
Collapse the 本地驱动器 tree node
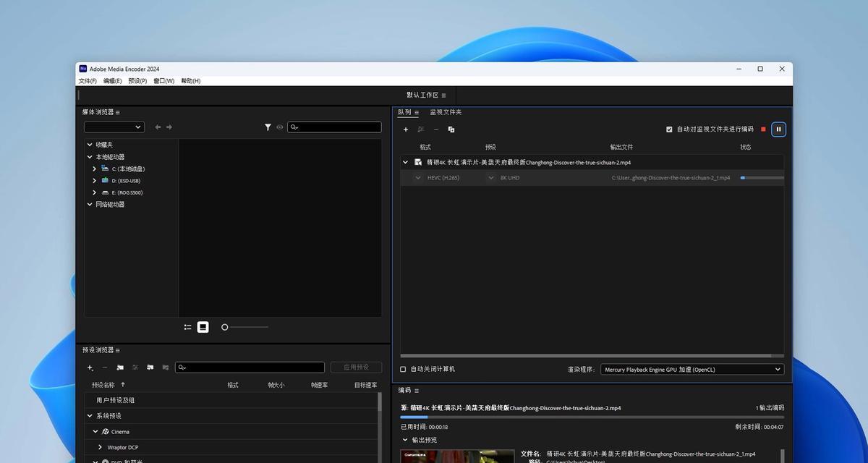click(90, 157)
